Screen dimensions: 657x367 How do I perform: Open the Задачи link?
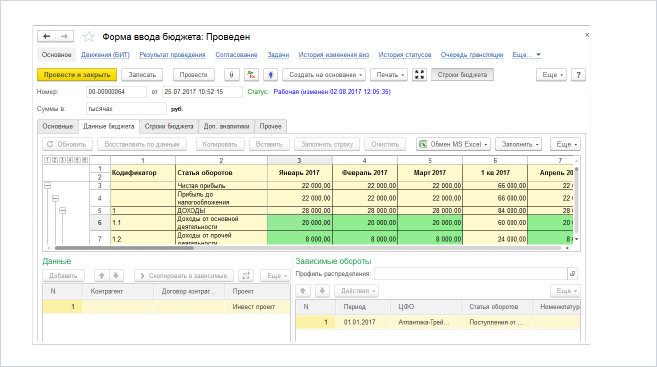278,54
